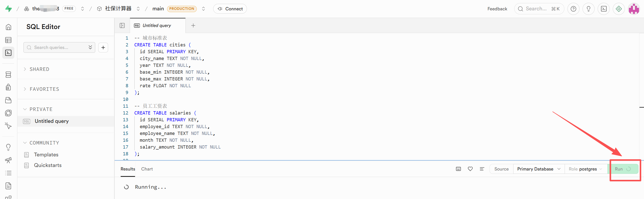Click the Run query button
The image size is (644, 199).
click(623, 169)
